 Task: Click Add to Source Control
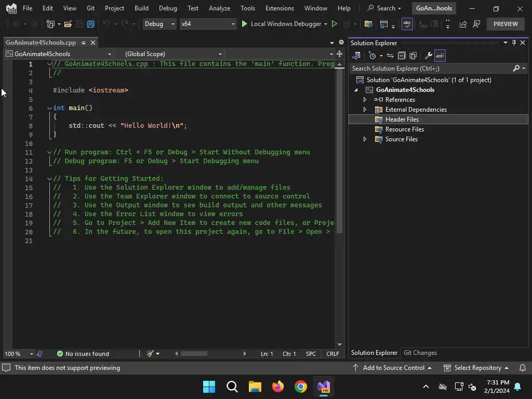[x=392, y=368]
